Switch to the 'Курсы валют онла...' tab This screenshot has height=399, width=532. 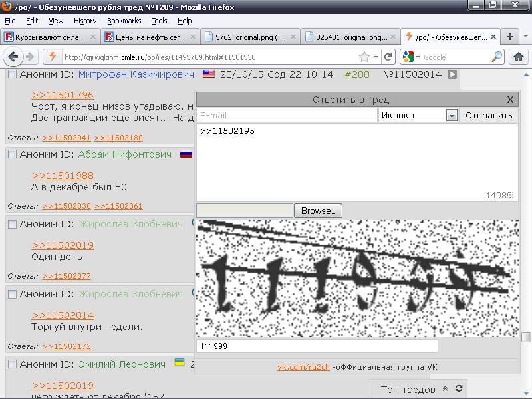click(x=50, y=37)
